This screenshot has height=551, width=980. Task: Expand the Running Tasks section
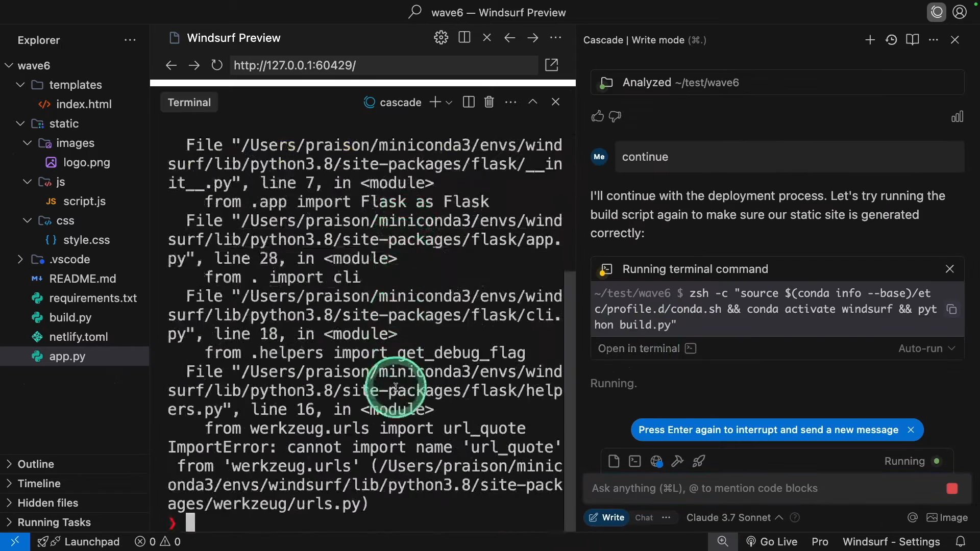point(54,522)
